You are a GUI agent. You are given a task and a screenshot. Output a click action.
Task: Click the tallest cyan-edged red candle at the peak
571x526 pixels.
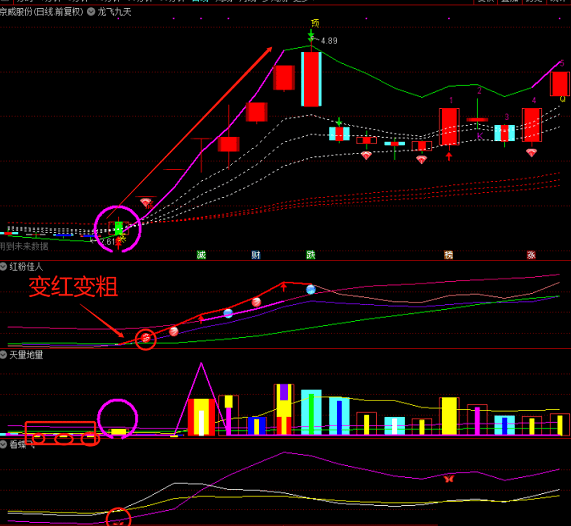point(311,79)
